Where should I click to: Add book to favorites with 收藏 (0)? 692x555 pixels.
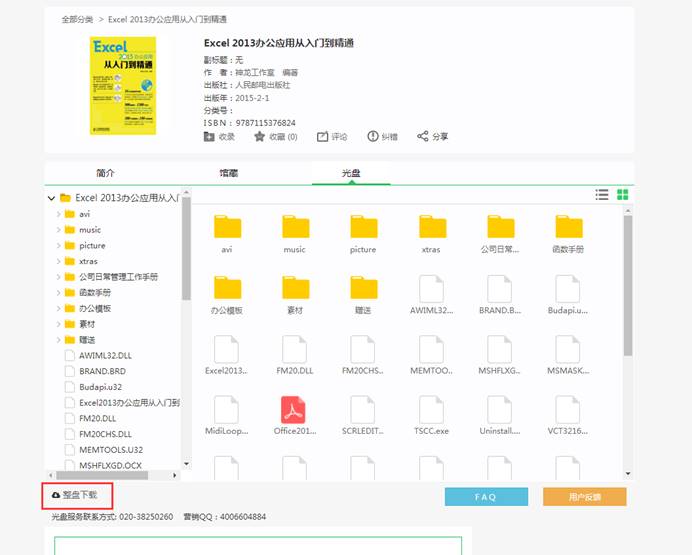pyautogui.click(x=276, y=137)
